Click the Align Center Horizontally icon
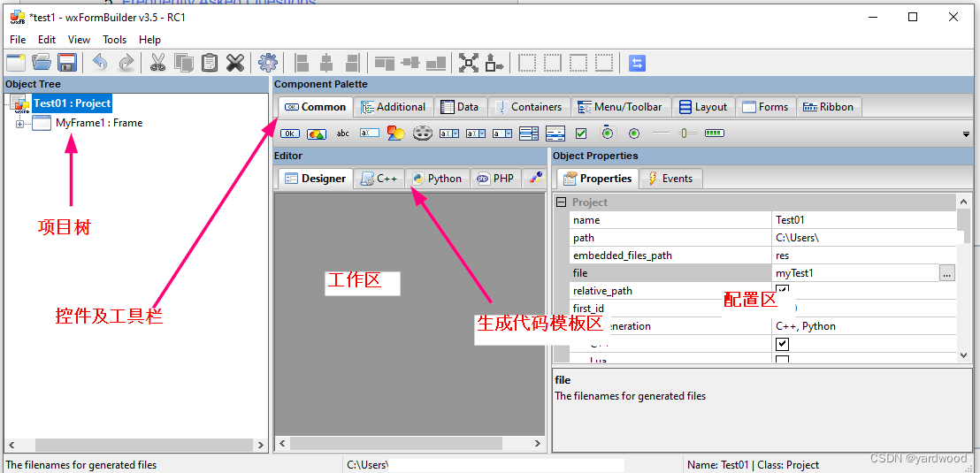Screen dimensions: 980x473 pos(326,63)
